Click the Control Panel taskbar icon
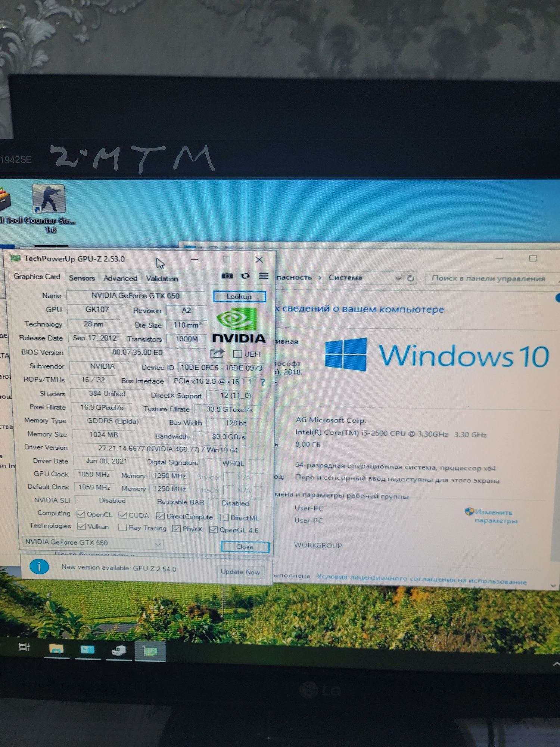The image size is (560, 747). [x=87, y=650]
